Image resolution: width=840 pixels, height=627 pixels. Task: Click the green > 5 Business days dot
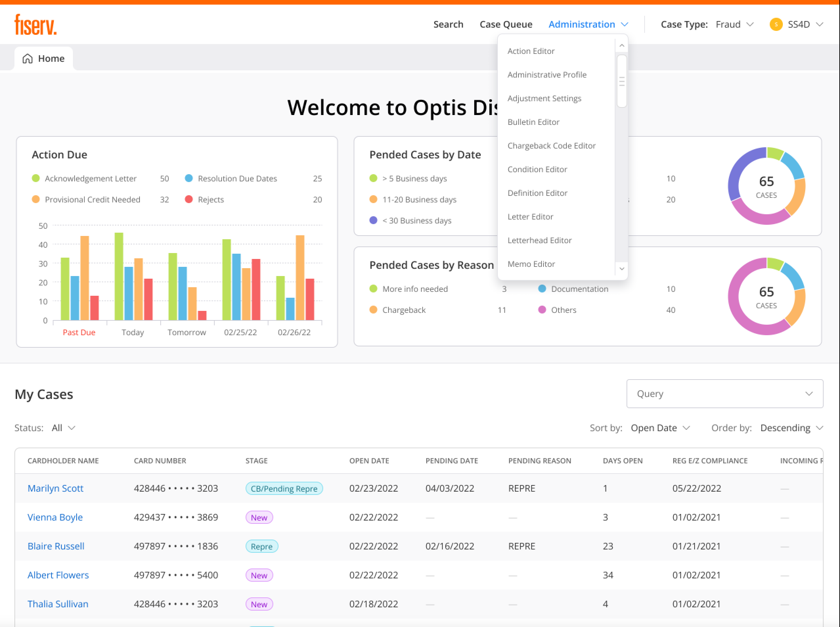coord(373,178)
